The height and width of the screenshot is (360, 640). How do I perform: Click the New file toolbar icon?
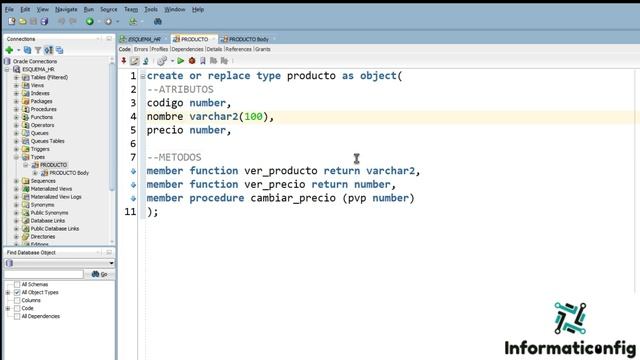pos(12,21)
